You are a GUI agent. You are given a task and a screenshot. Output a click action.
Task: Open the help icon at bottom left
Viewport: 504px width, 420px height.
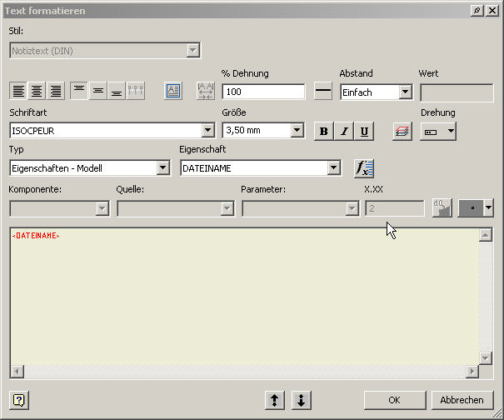(x=19, y=400)
